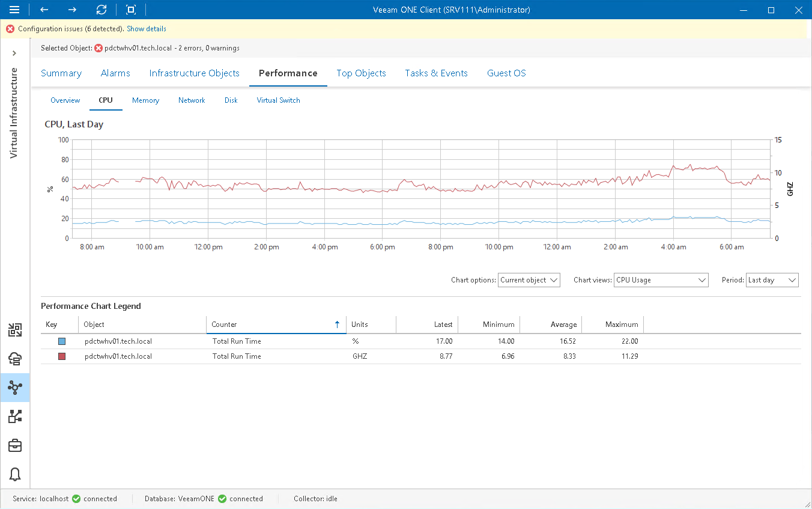Open the hamburger main menu
The height and width of the screenshot is (509, 812).
pyautogui.click(x=15, y=10)
